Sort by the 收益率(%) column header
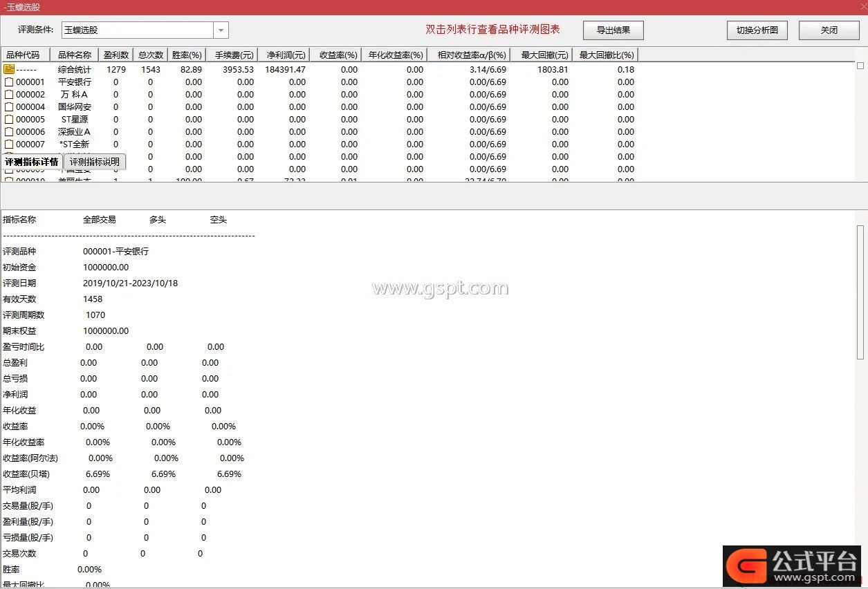Screen dimensions: 868x589 click(335, 55)
